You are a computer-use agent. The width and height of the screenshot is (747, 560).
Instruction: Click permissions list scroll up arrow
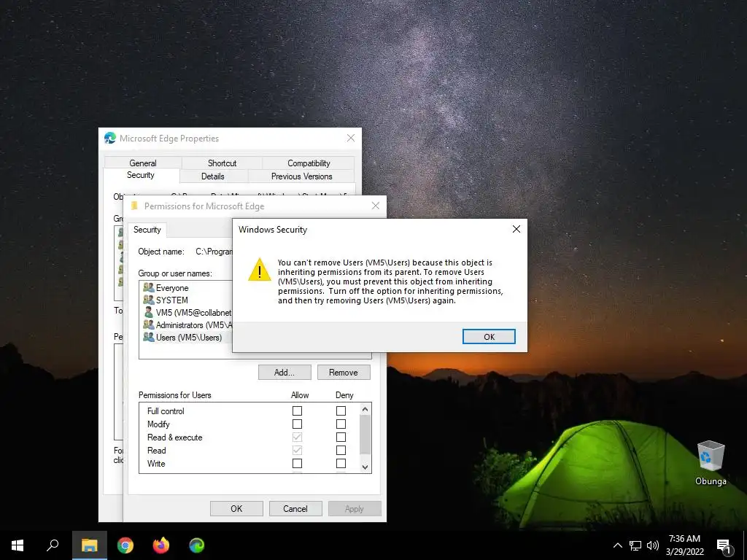point(365,409)
